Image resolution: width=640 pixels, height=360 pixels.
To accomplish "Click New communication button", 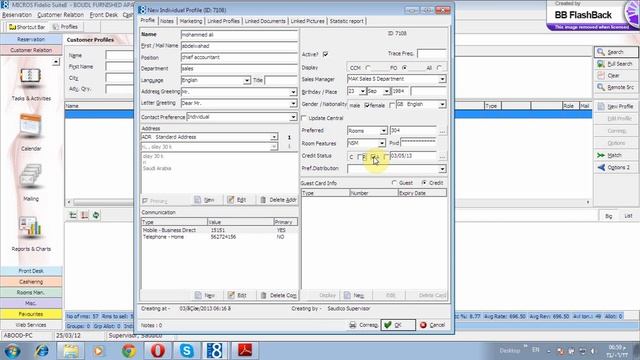I will [205, 295].
